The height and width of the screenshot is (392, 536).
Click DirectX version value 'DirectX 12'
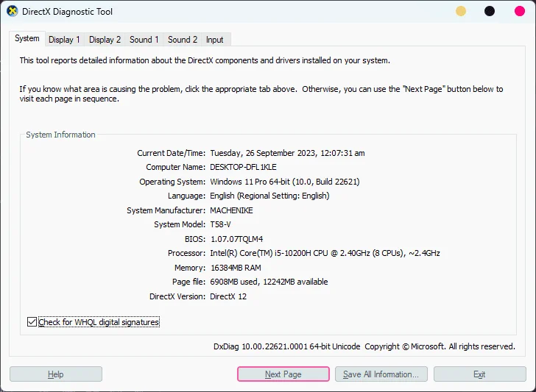click(x=228, y=296)
